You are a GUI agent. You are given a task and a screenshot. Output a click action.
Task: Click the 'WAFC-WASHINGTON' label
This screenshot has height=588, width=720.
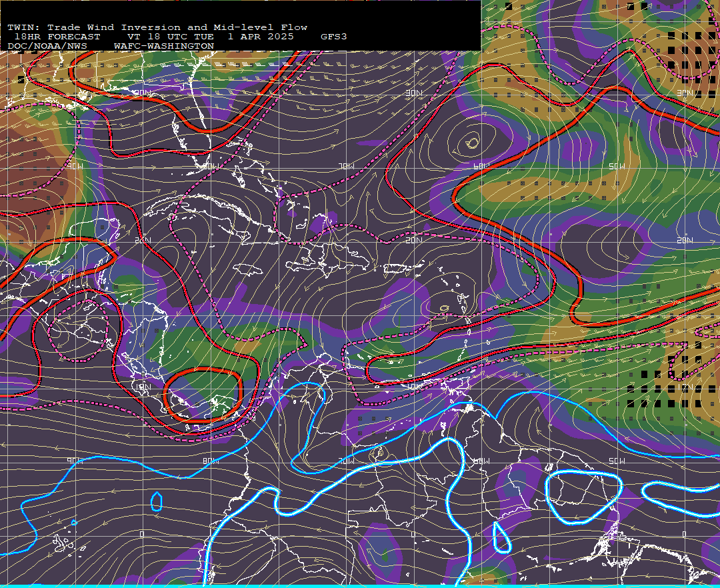coord(164,47)
